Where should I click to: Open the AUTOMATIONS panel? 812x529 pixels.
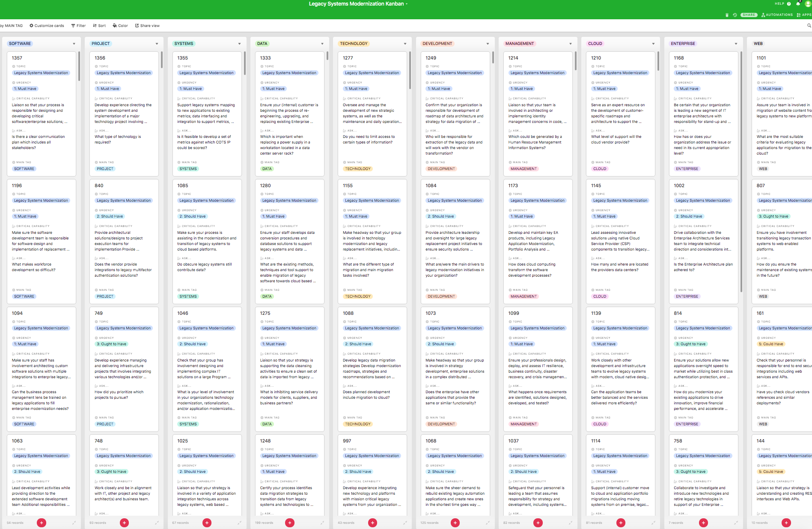(x=777, y=15)
